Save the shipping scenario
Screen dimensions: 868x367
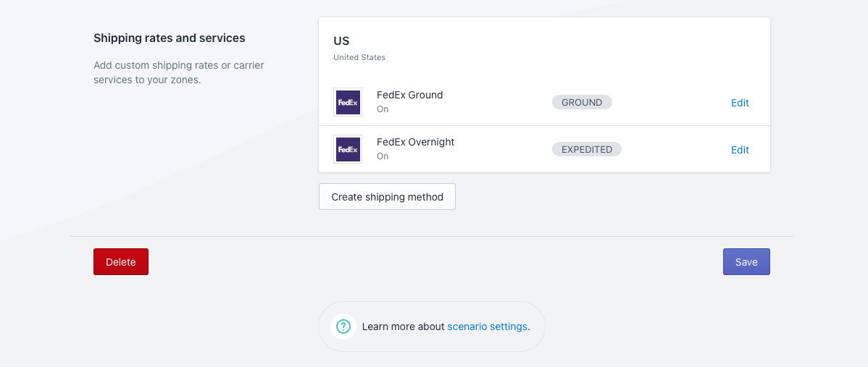pos(746,262)
